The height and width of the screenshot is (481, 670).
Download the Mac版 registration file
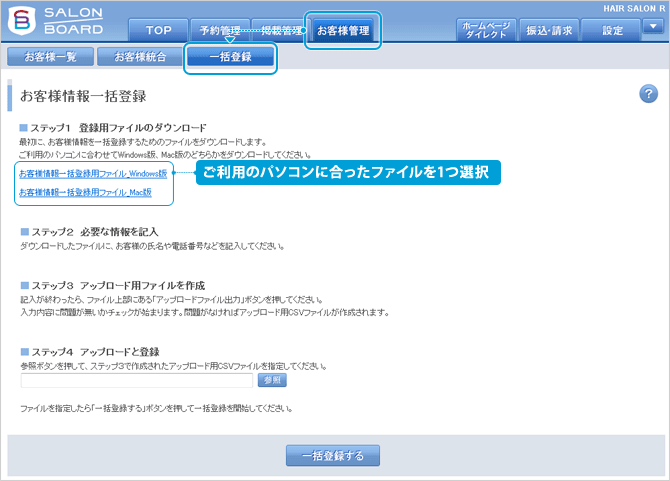pos(85,192)
